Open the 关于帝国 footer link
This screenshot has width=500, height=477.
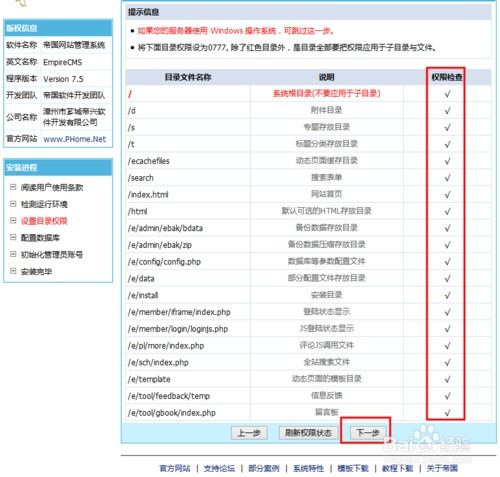click(442, 468)
